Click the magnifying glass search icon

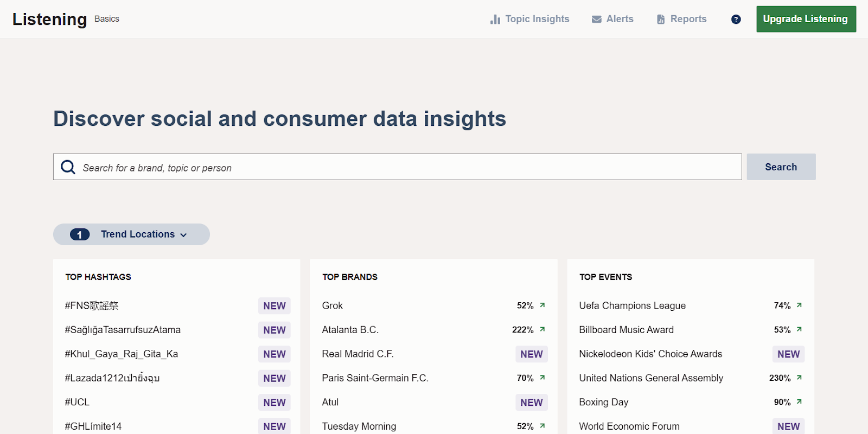[68, 167]
